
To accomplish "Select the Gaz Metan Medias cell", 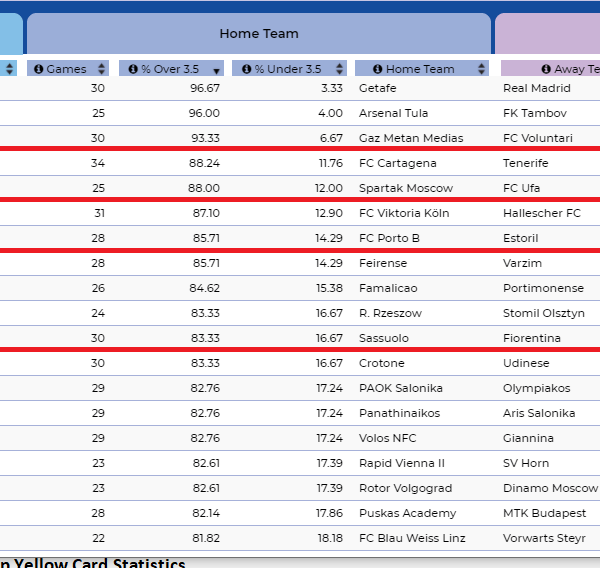I will coord(411,138).
